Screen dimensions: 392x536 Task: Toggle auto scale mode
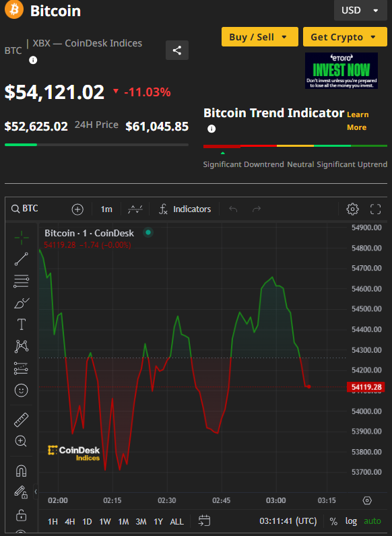[x=372, y=521]
